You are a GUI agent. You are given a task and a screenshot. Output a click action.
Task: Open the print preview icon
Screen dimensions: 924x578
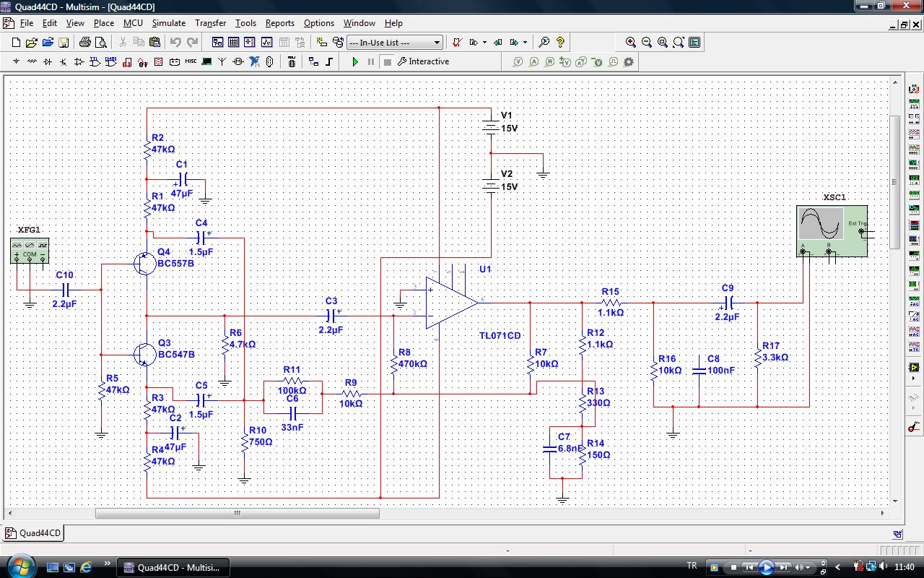pyautogui.click(x=100, y=43)
